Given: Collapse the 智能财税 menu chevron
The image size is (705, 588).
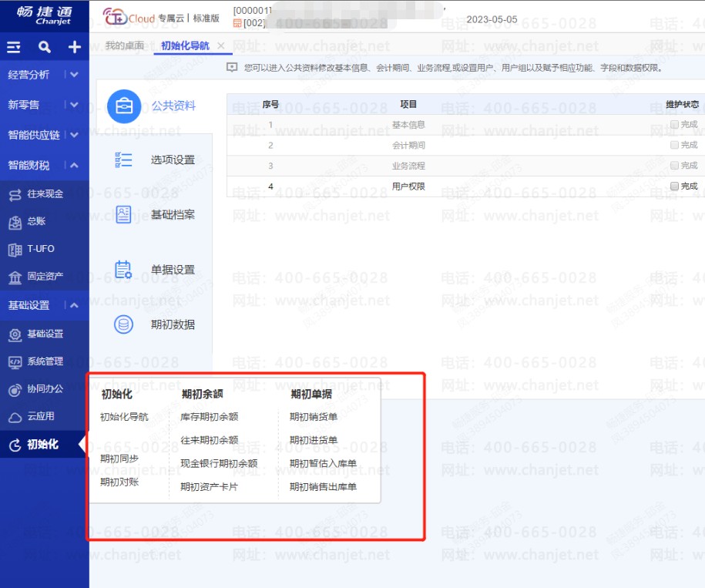Looking at the screenshot, I should coord(74,165).
